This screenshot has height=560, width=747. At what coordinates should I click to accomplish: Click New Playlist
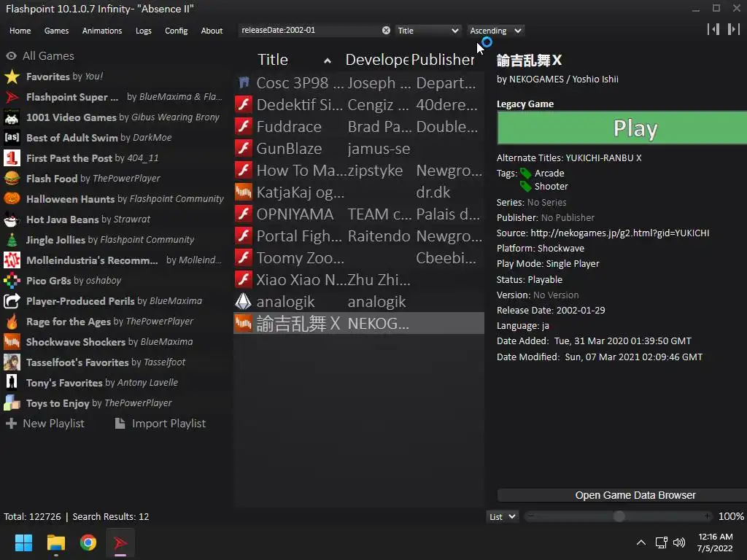[45, 424]
